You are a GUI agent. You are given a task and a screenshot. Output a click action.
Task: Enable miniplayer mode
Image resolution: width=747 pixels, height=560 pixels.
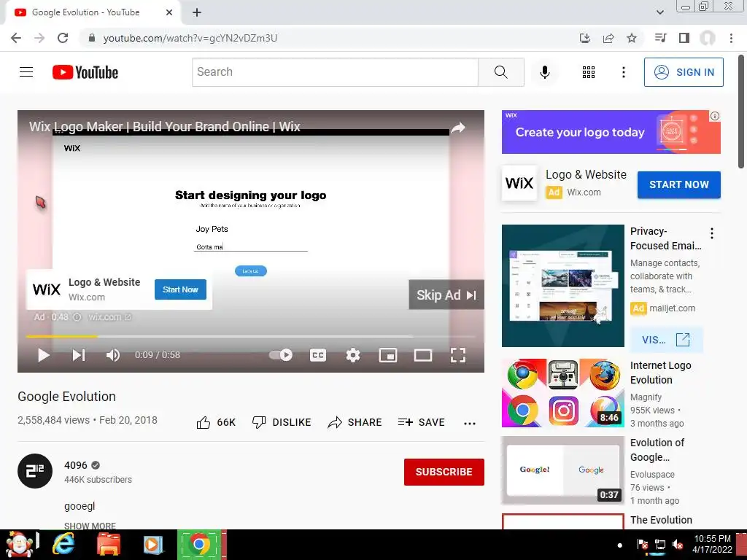point(388,355)
